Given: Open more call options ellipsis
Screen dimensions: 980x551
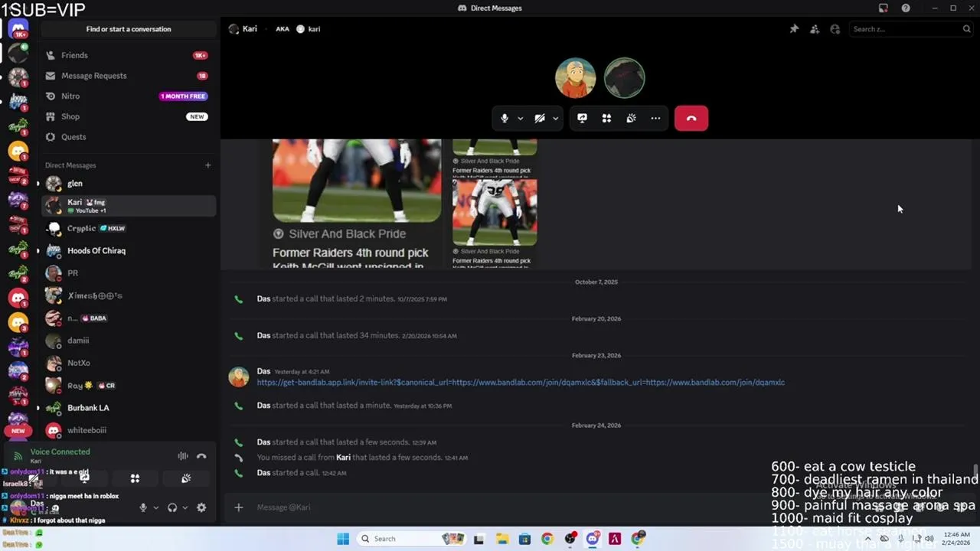Looking at the screenshot, I should coord(655,118).
